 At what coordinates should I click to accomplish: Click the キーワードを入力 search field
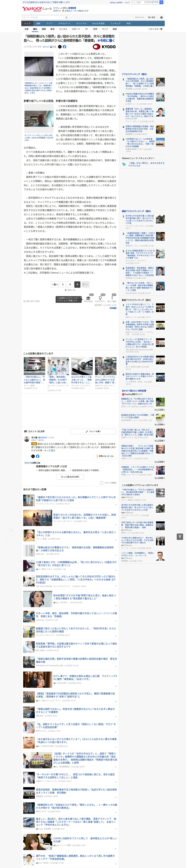(44, 17)
